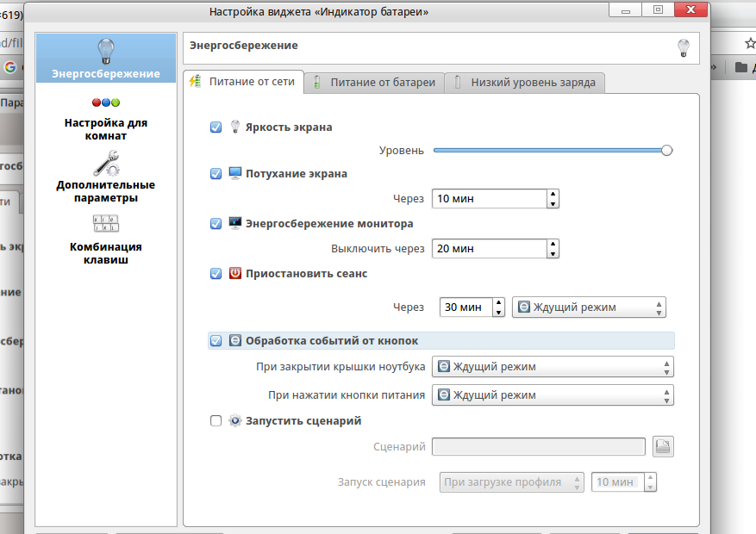Open the Энергосбережение sidebar section
The image size is (756, 534).
105,58
